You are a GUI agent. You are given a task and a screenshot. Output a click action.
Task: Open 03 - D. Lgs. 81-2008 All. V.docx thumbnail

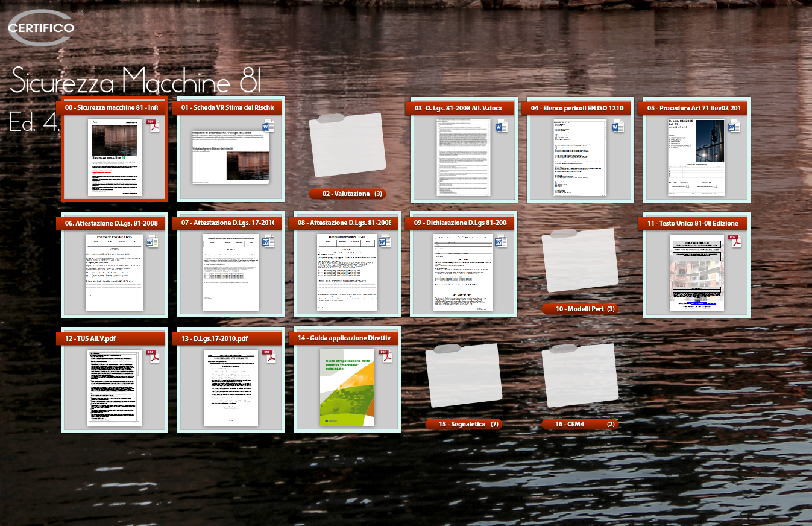[464, 156]
